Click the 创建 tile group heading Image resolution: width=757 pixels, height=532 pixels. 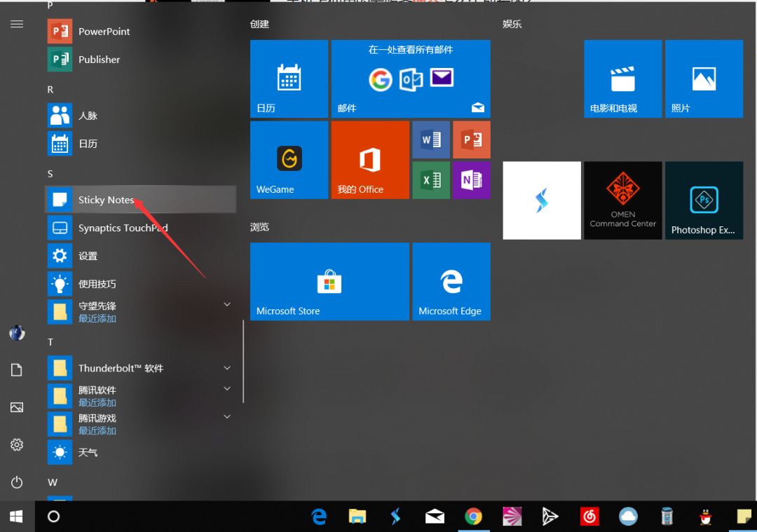coord(260,24)
